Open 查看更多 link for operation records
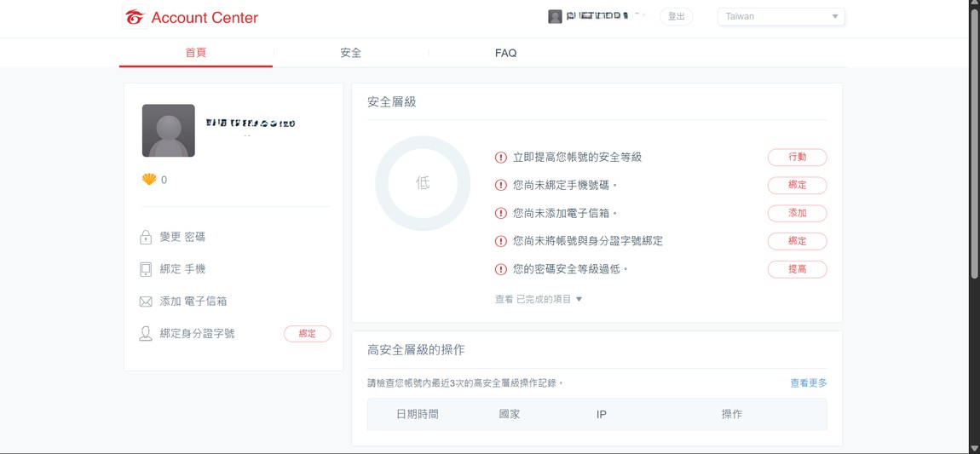 808,383
